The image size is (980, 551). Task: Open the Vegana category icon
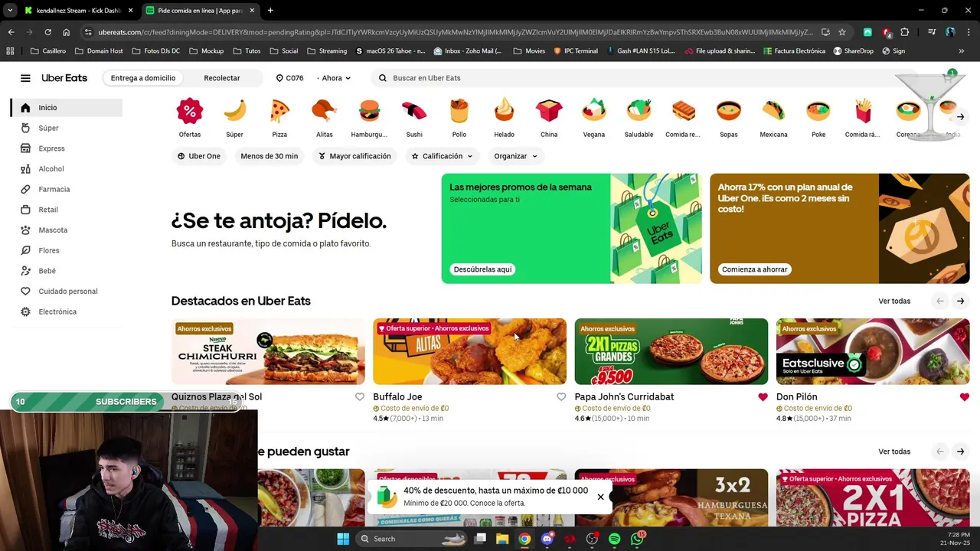tap(594, 112)
